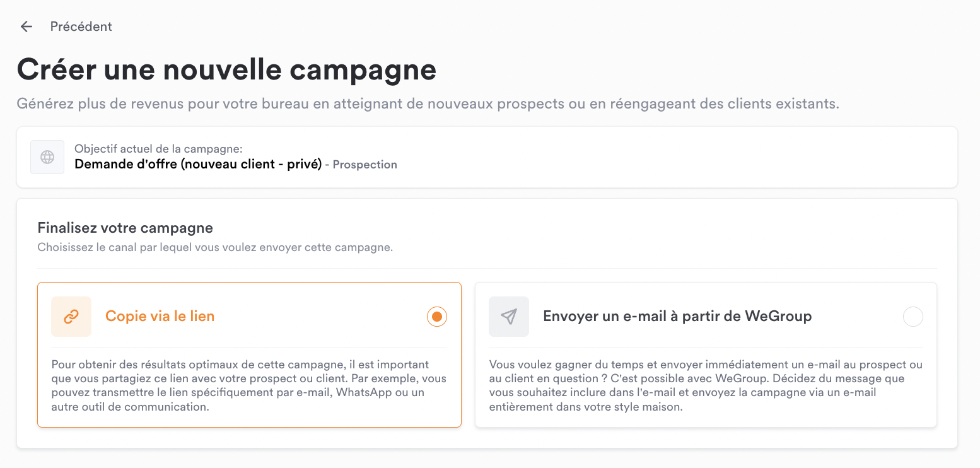The width and height of the screenshot is (980, 468).
Task: Click the Finalisez votre campagne heading
Action: (125, 228)
